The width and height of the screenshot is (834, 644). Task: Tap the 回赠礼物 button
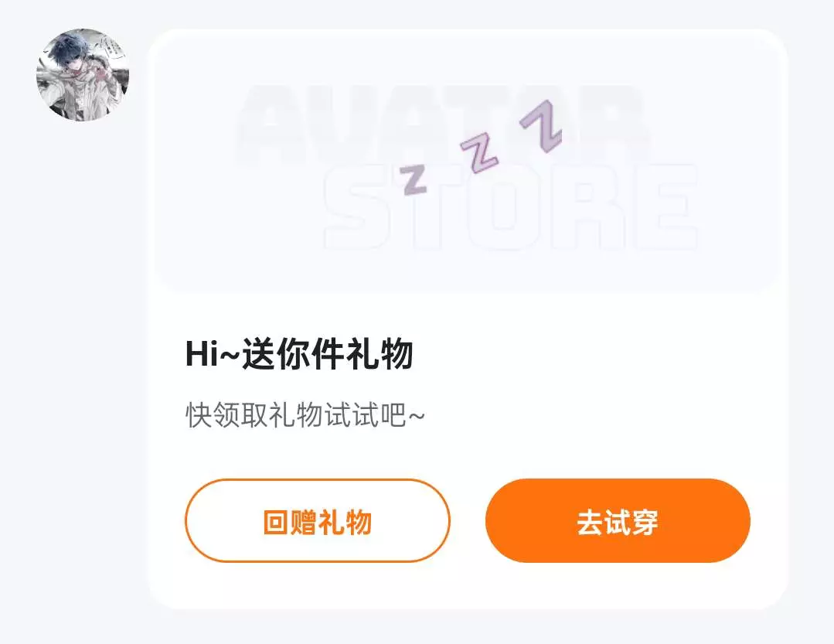[318, 520]
